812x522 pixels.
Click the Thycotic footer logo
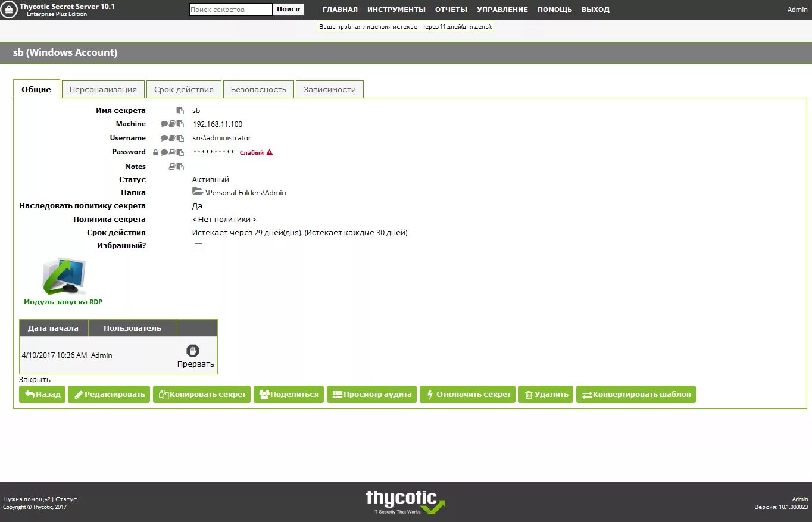(x=405, y=502)
